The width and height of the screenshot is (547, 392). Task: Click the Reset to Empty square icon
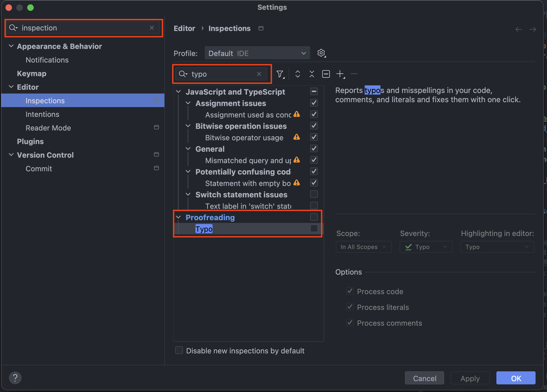point(326,74)
